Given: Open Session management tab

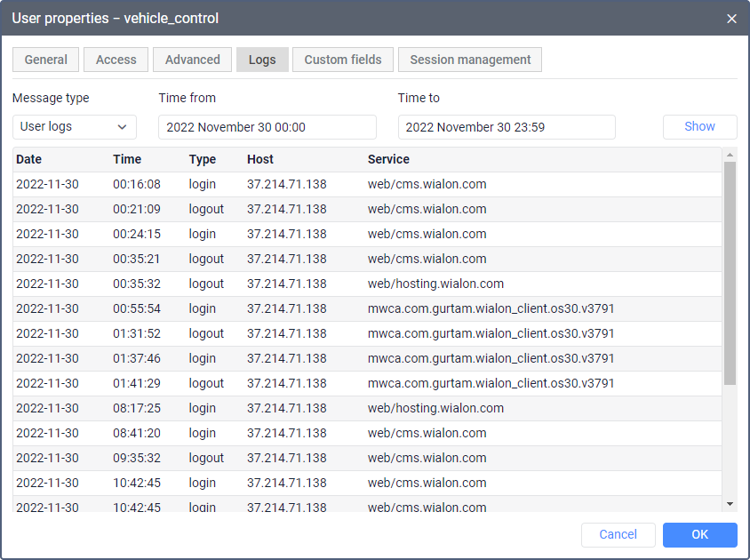Looking at the screenshot, I should (470, 60).
